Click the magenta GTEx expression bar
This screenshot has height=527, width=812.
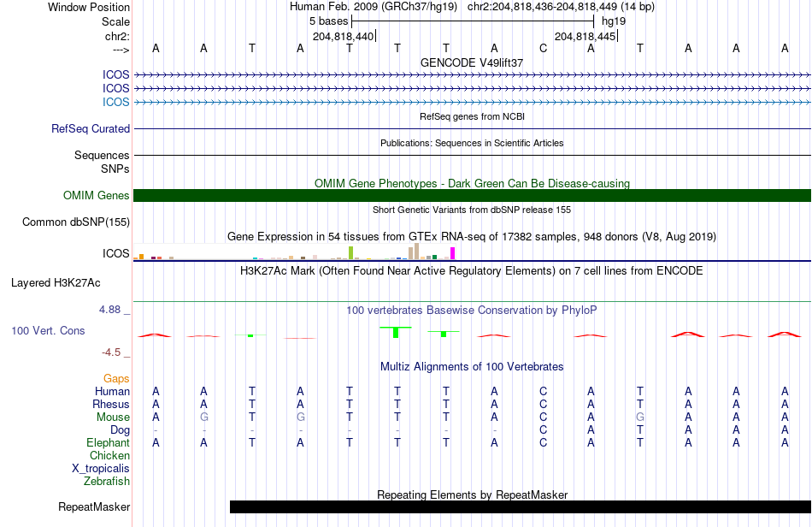pos(453,253)
